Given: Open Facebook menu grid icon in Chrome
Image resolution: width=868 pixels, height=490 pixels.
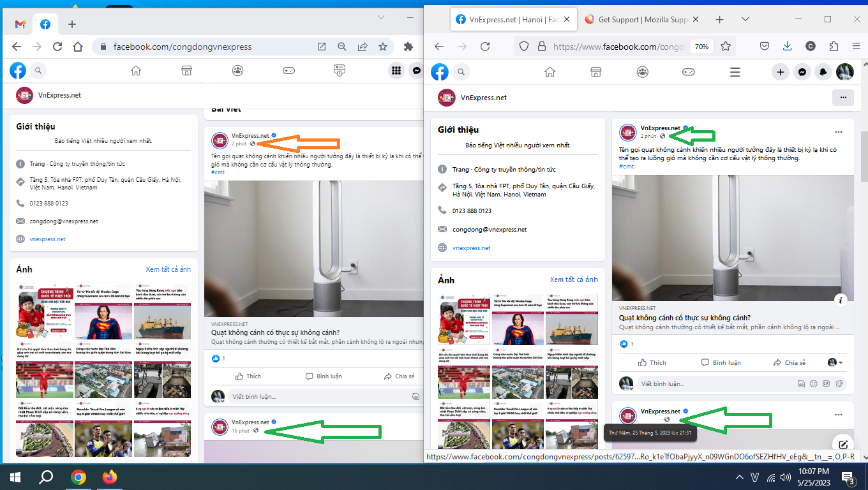Looking at the screenshot, I should (396, 71).
